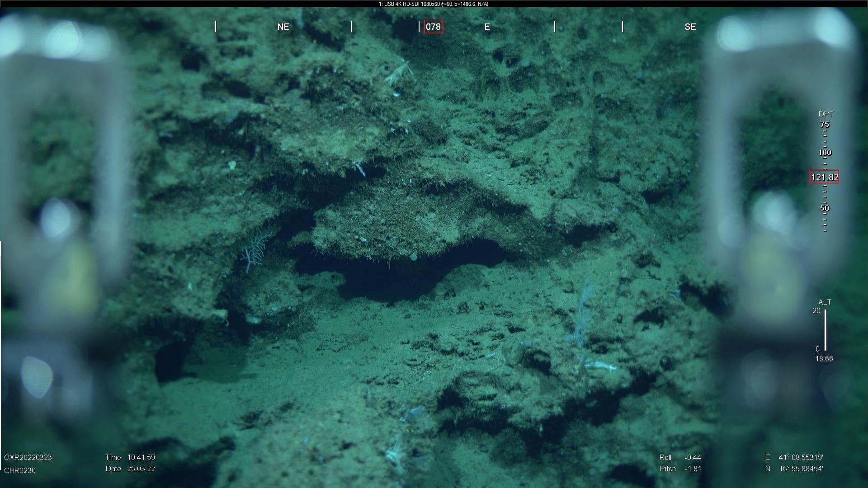Click the Date label in the overlay
Image resolution: width=868 pixels, height=488 pixels.
tap(113, 469)
